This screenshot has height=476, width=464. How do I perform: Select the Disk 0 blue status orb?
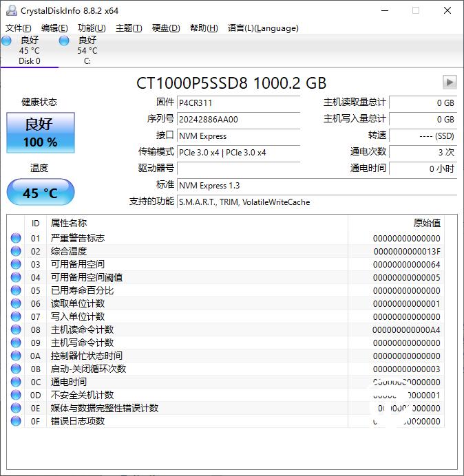[x=6, y=41]
